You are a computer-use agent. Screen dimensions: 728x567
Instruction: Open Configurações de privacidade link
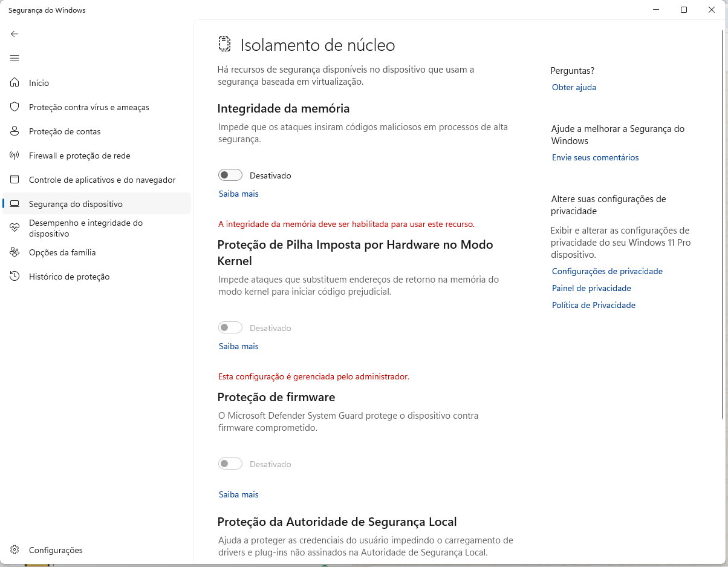(x=607, y=271)
